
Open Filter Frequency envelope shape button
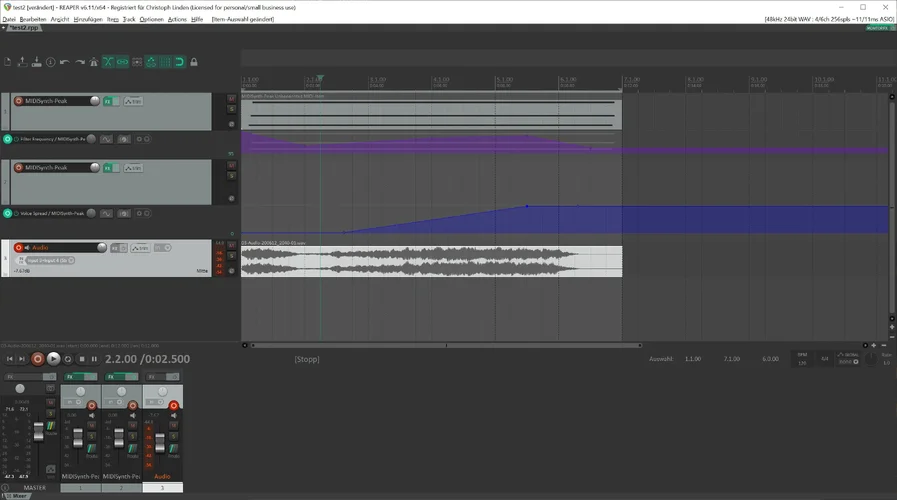click(106, 139)
